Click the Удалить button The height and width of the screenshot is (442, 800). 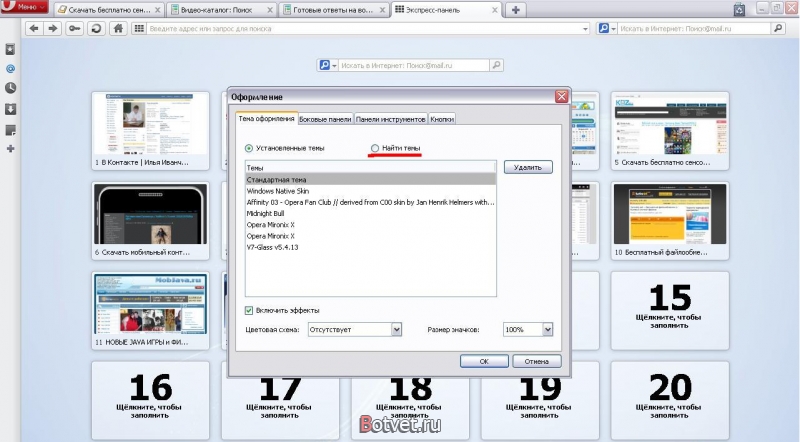528,167
